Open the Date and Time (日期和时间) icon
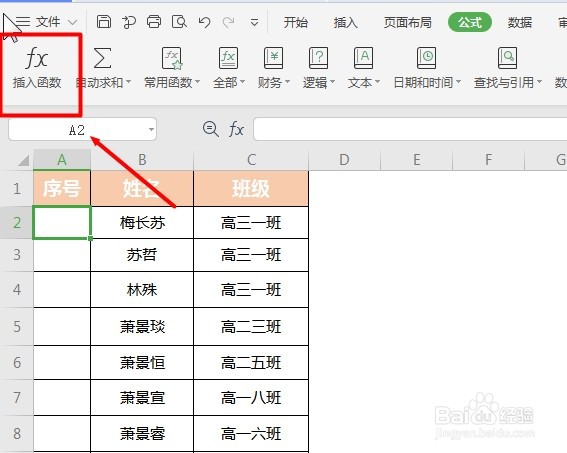 point(426,58)
